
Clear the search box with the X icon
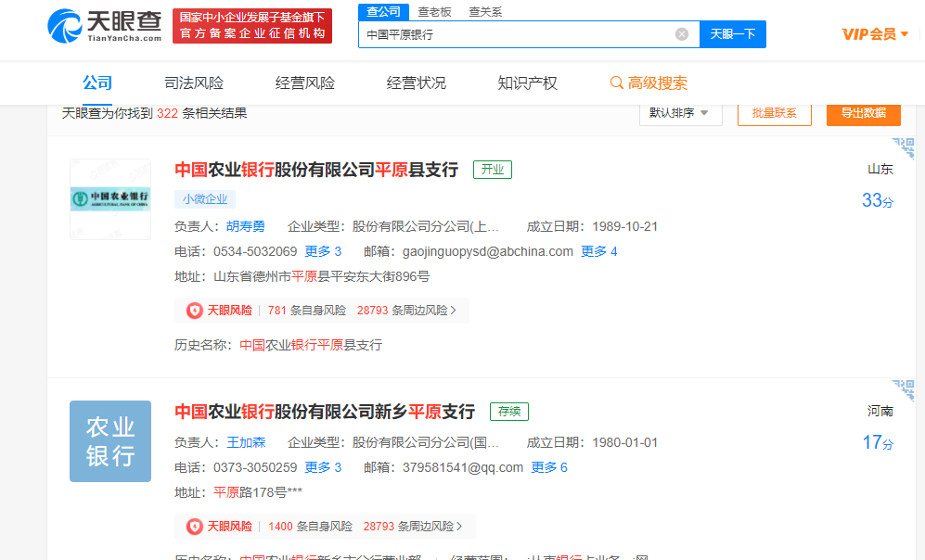click(681, 34)
